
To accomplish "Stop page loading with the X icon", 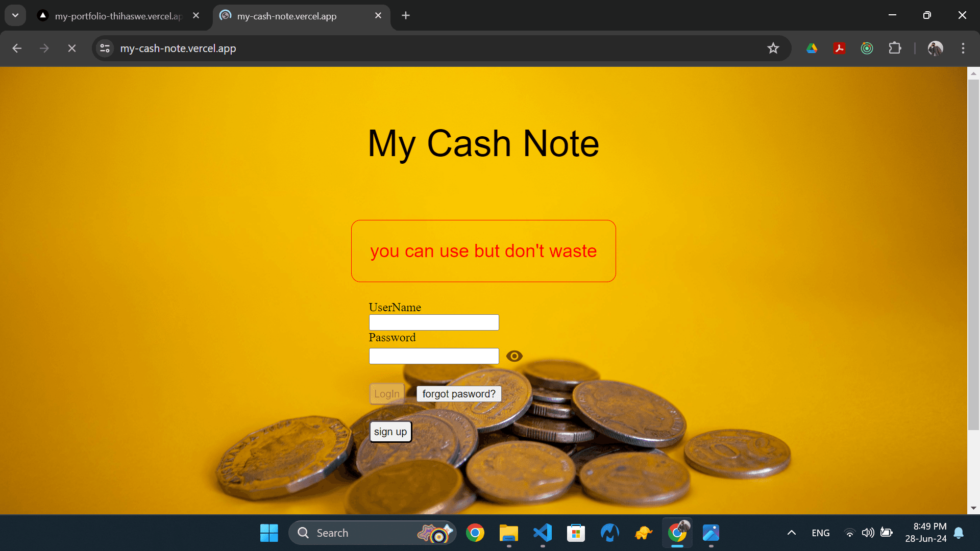I will [x=71, y=48].
